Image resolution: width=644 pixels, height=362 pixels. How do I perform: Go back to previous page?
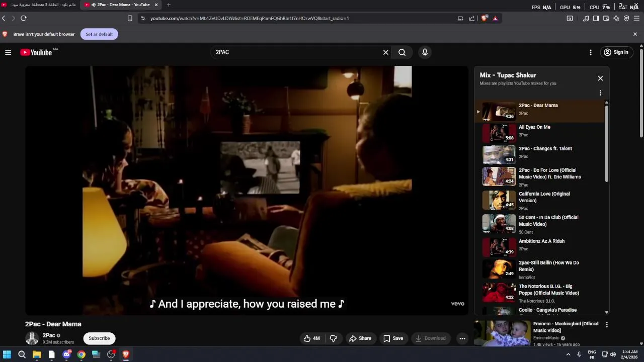4,18
